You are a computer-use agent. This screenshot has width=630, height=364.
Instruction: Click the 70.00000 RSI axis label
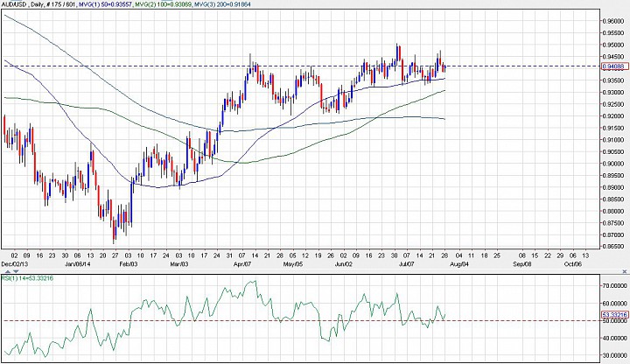[x=615, y=285]
